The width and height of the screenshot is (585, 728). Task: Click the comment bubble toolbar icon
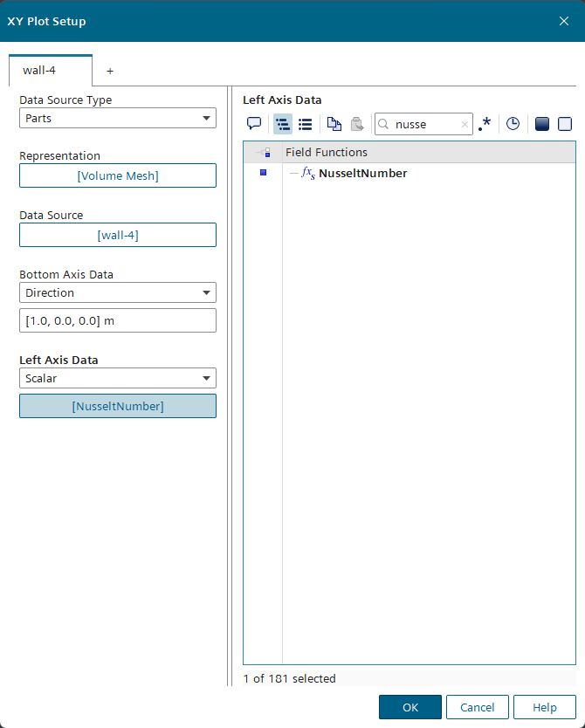click(254, 124)
